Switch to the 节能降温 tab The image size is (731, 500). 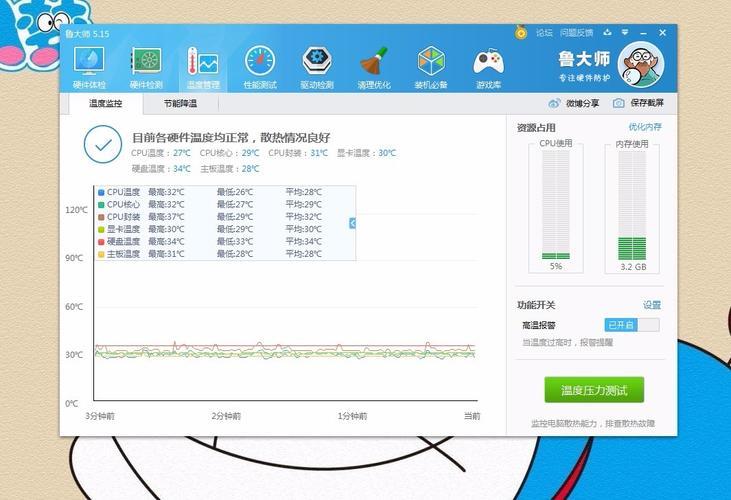click(x=180, y=103)
